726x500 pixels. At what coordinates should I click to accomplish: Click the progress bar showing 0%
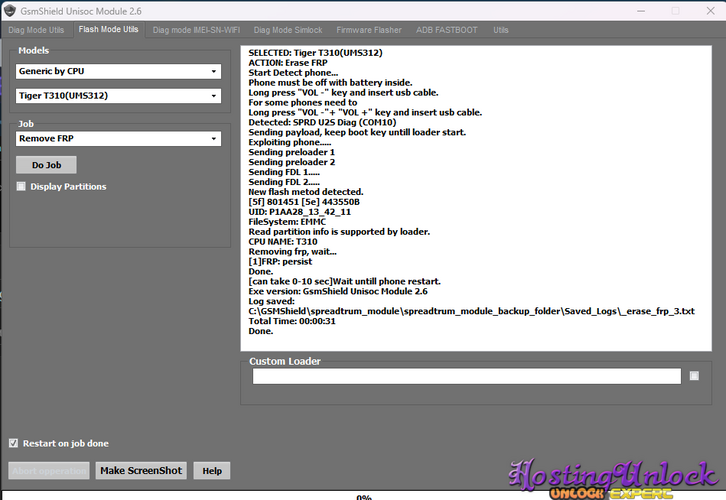click(x=363, y=495)
